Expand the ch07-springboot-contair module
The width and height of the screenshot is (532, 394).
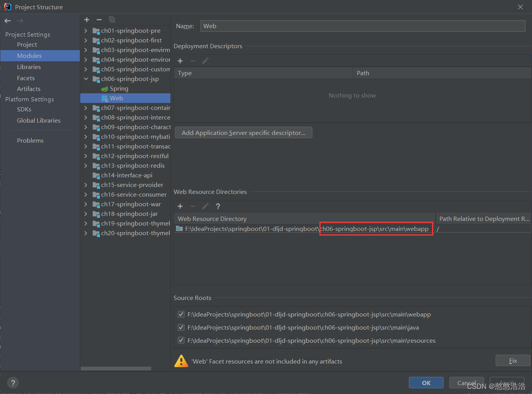click(86, 108)
